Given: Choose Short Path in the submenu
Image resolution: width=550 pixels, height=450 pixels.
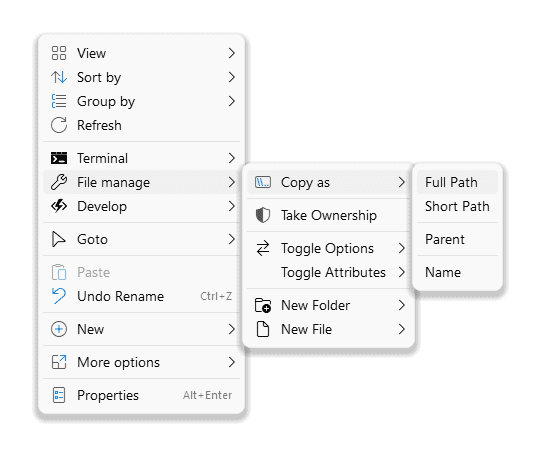Looking at the screenshot, I should (457, 206).
